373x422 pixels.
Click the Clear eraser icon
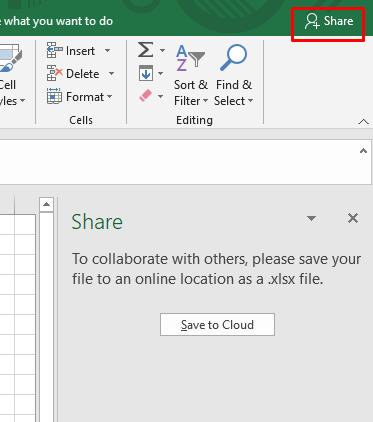pos(146,96)
